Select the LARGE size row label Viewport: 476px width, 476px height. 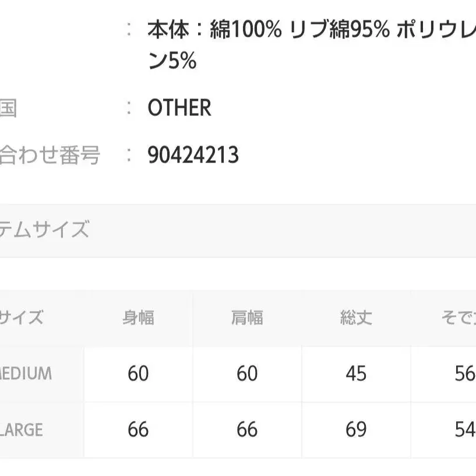(x=22, y=429)
